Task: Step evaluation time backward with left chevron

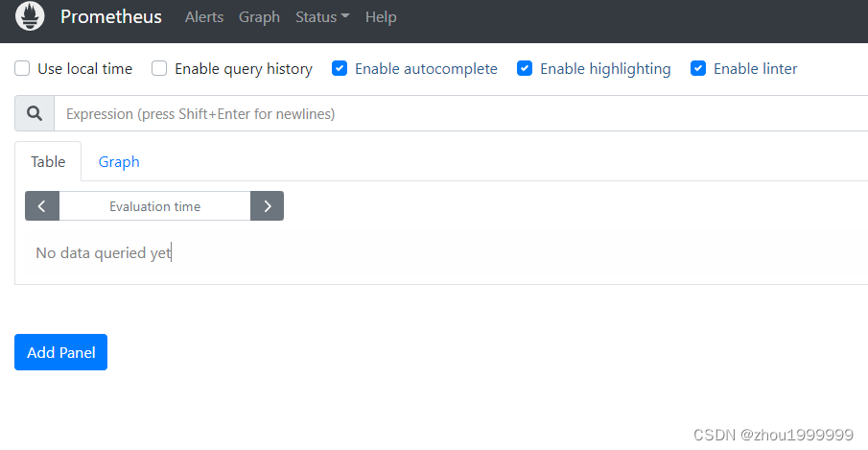Action: click(42, 206)
